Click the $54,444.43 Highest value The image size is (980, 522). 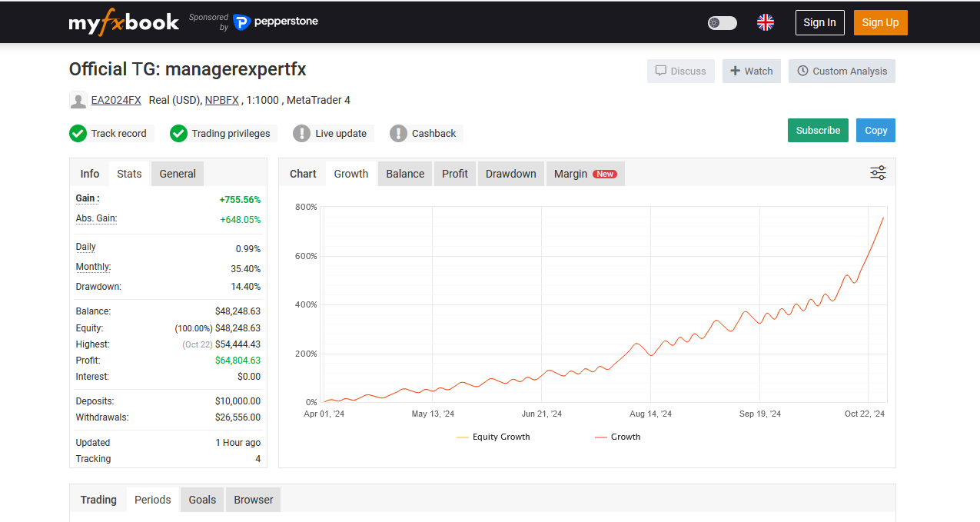click(x=238, y=344)
